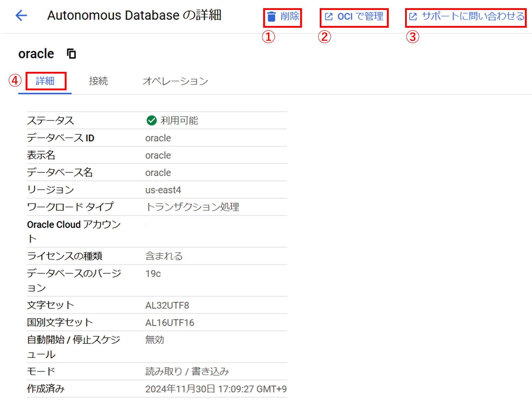Click the 作成済み row label
This screenshot has width=532, height=400.
point(46,389)
